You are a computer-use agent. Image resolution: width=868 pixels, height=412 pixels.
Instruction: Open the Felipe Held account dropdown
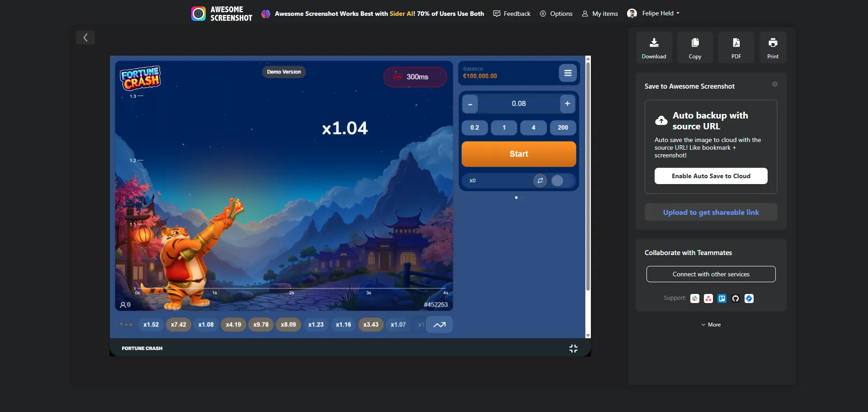[653, 13]
